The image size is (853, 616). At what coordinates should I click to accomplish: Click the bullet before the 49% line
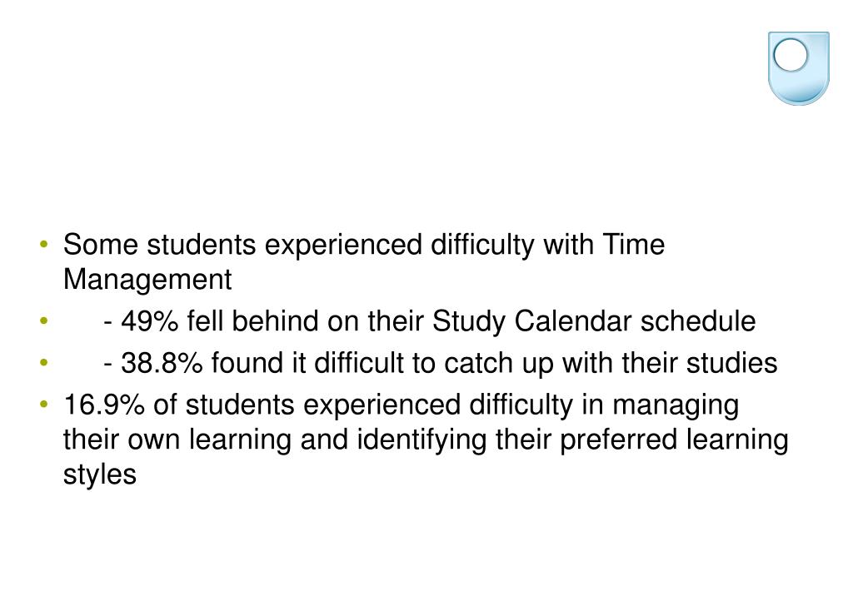[44, 320]
